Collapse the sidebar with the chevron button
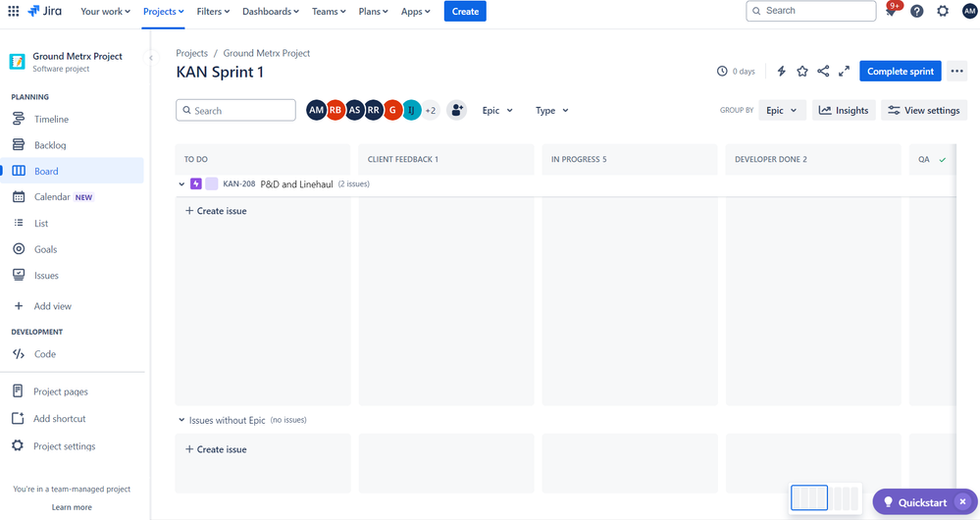Viewport: 980px width, 520px height. pos(151,58)
